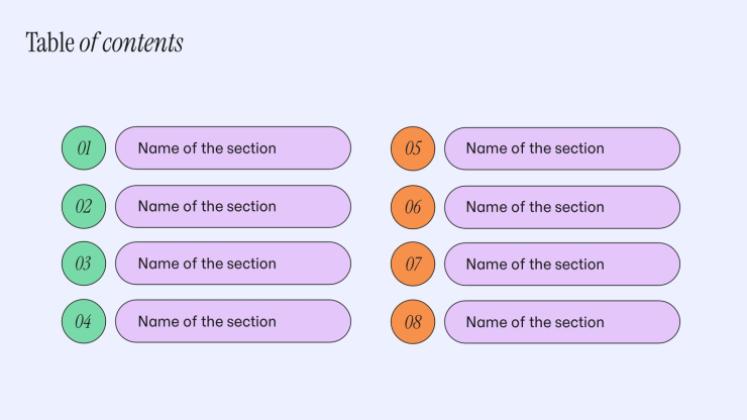Click the section name pill beside 07
This screenshot has height=420, width=747.
pos(562,265)
